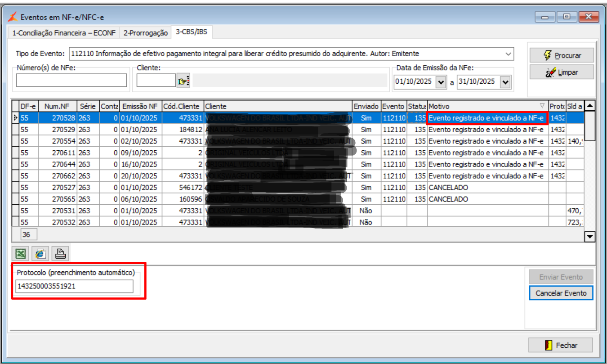The image size is (607, 364).
Task: Open client lookup hand icon button
Action: point(183,81)
